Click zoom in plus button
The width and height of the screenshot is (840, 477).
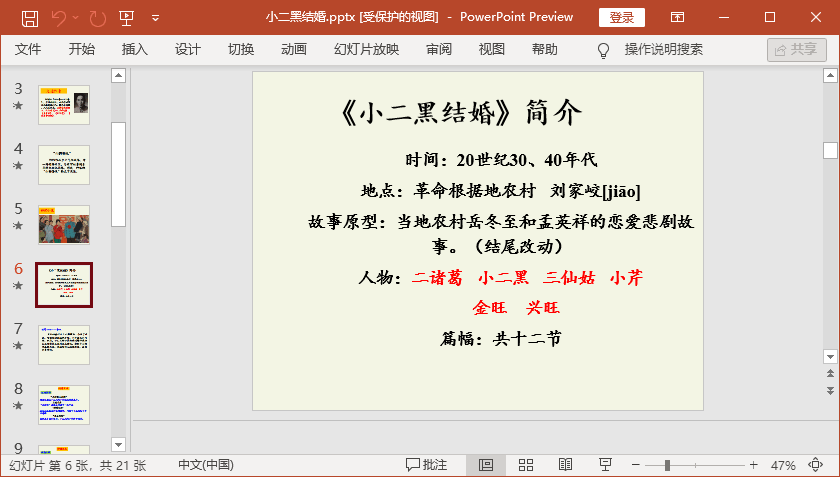[x=754, y=465]
